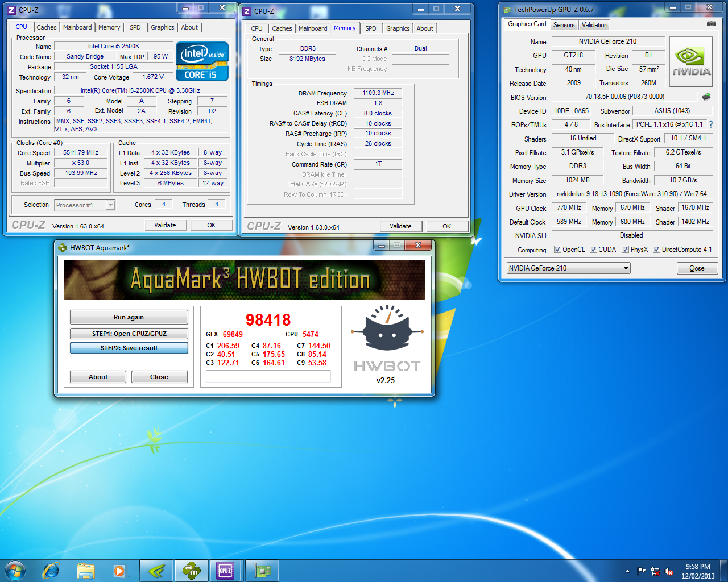Screen dimensions: 728x582
Task: Click the Memory Size value 8192 MBytes
Action: [307, 59]
